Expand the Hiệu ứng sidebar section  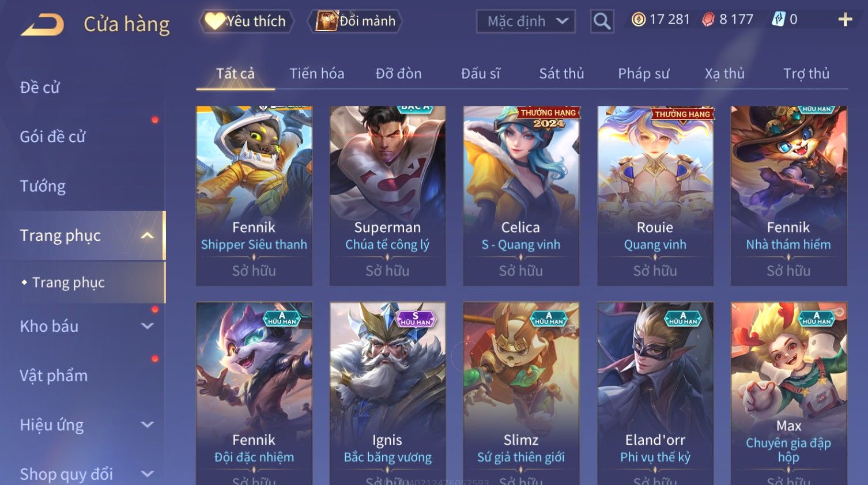coord(148,425)
